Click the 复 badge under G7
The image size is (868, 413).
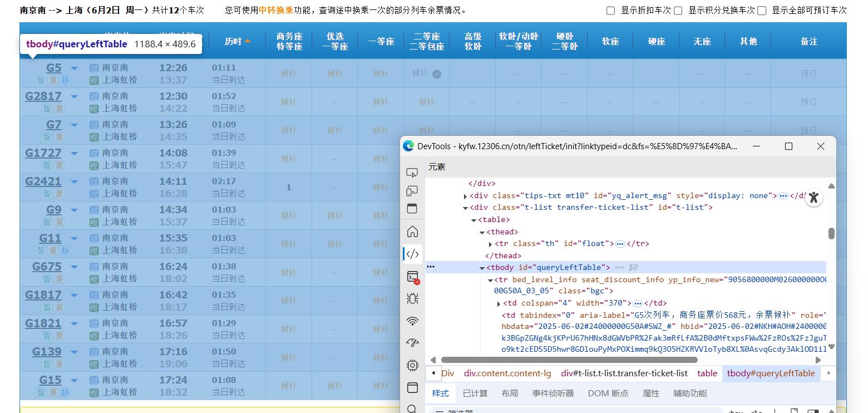click(59, 137)
